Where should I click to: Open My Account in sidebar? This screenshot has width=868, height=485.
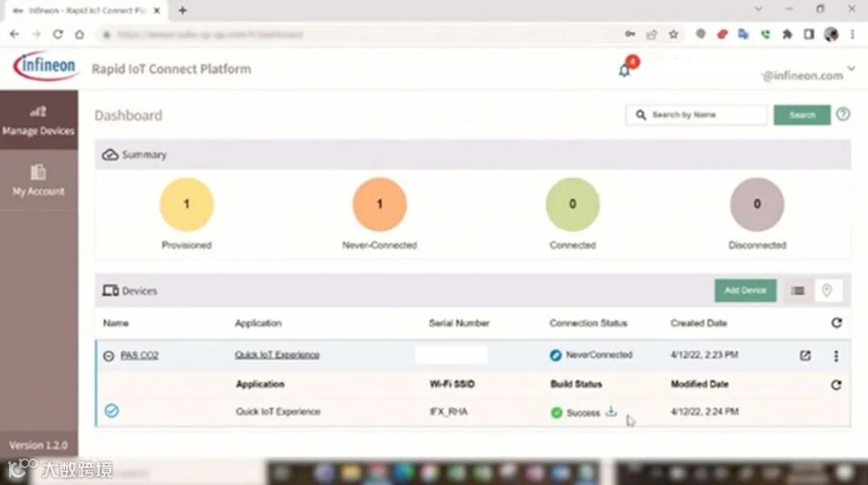(x=39, y=181)
